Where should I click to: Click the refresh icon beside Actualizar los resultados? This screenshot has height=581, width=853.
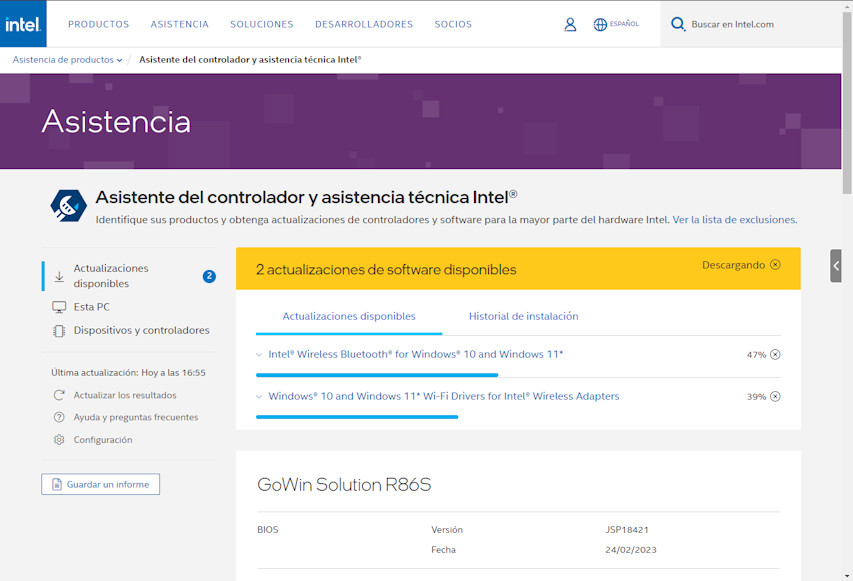tap(59, 395)
